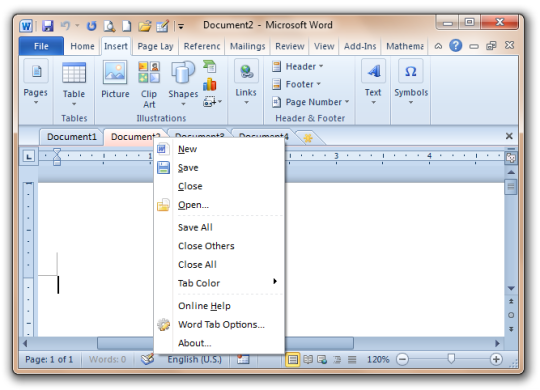Viewport: 540px width, 390px height.
Task: Switch to Print Layout view
Action: click(x=293, y=360)
